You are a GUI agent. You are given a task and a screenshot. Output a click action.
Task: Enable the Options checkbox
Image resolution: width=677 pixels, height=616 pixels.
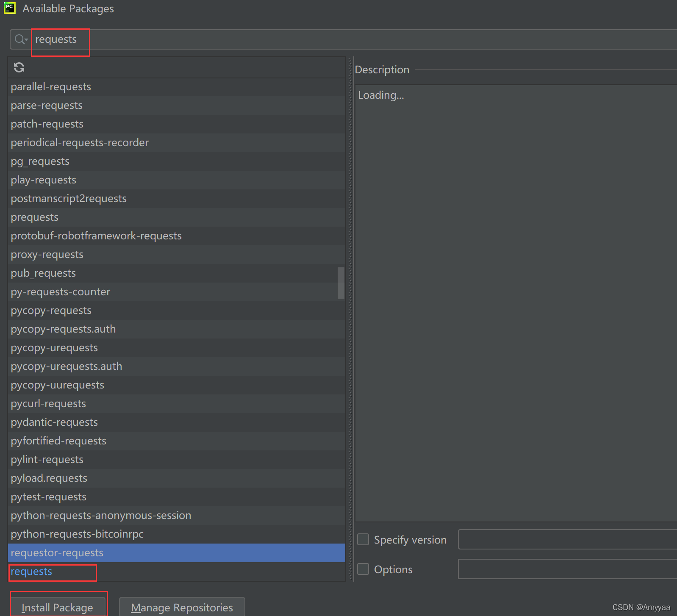pyautogui.click(x=363, y=569)
